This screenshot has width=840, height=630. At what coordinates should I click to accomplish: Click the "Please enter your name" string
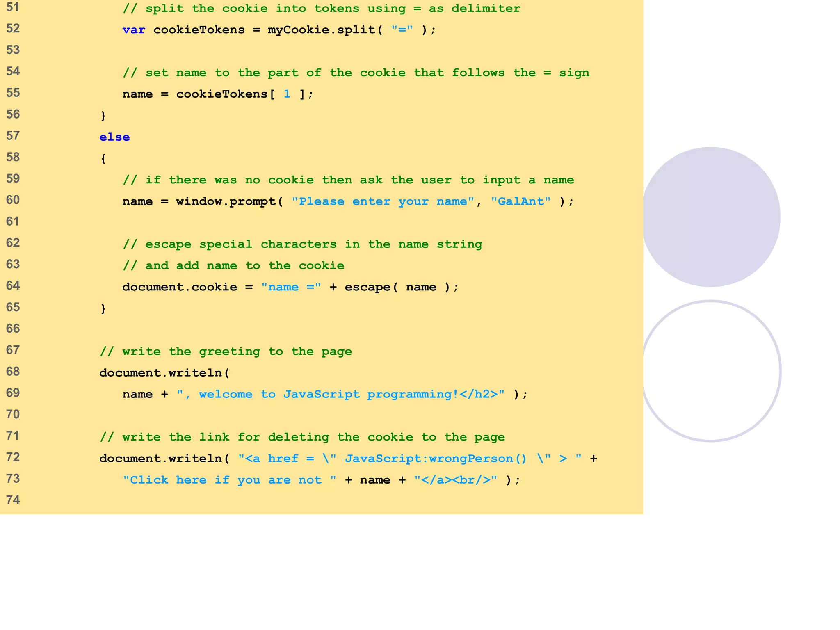383,201
